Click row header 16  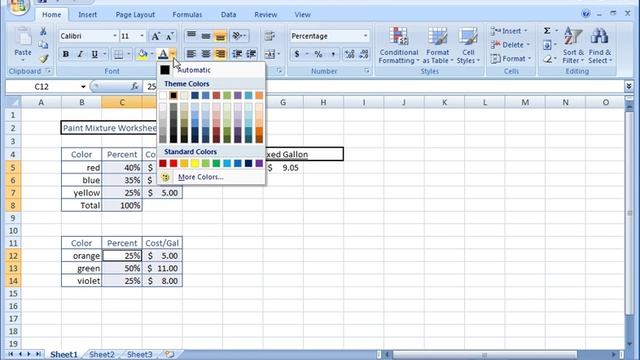click(x=13, y=306)
